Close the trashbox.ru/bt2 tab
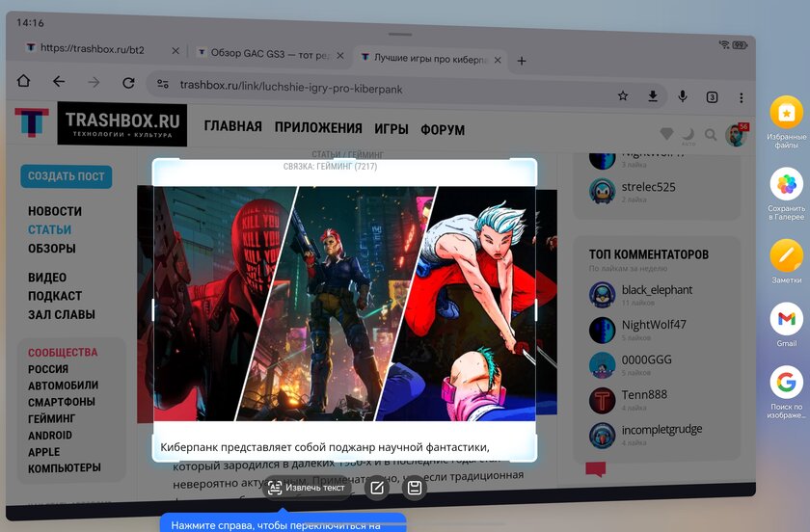810x532 pixels. (175, 51)
